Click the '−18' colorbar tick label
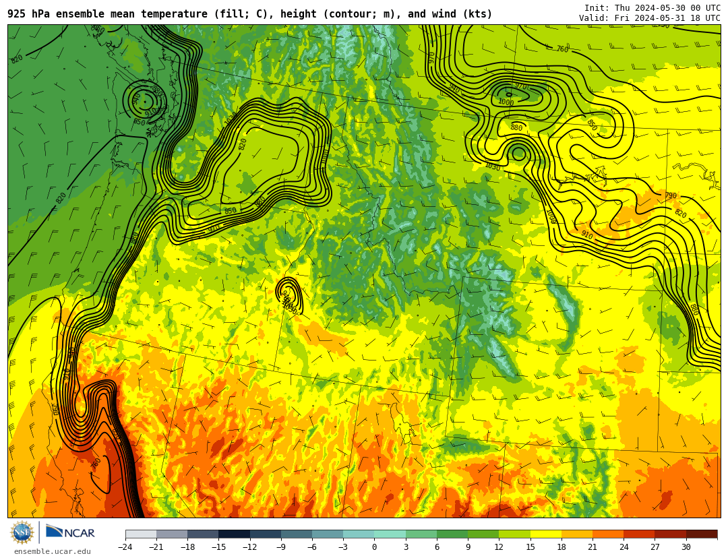728x560 pixels. 187,547
